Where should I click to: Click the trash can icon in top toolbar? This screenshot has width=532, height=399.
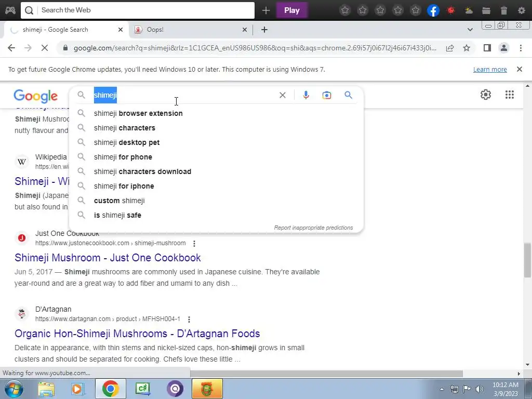[x=504, y=10]
